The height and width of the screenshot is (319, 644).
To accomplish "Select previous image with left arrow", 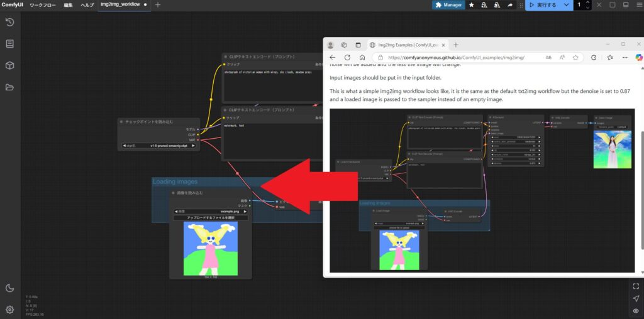I will [x=176, y=212].
